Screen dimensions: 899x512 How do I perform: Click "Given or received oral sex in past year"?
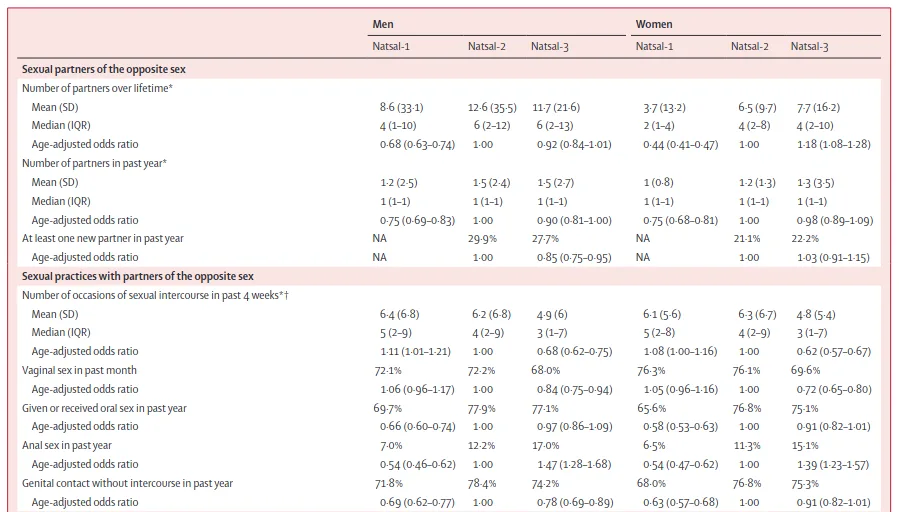(x=104, y=408)
